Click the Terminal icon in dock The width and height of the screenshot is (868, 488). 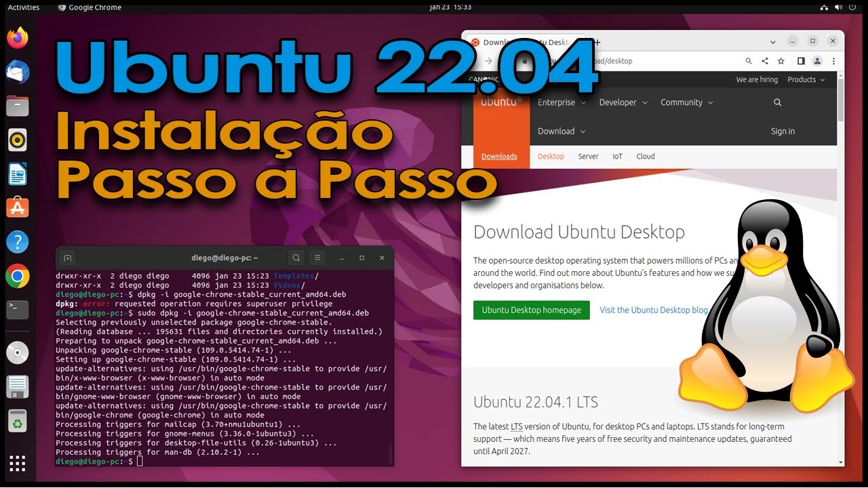[18, 309]
